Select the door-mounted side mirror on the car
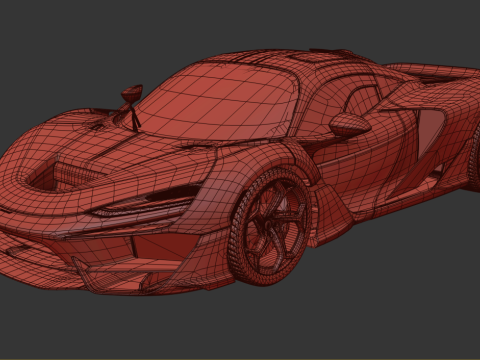 (350, 124)
